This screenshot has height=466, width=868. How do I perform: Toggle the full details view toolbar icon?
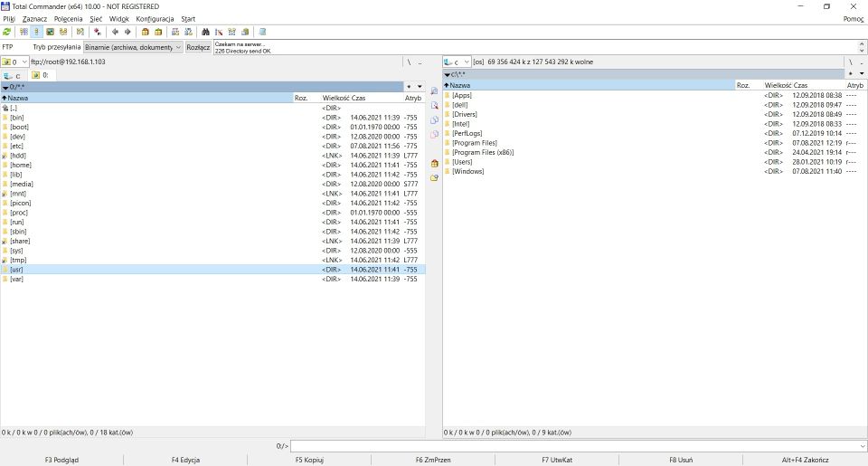pos(37,32)
